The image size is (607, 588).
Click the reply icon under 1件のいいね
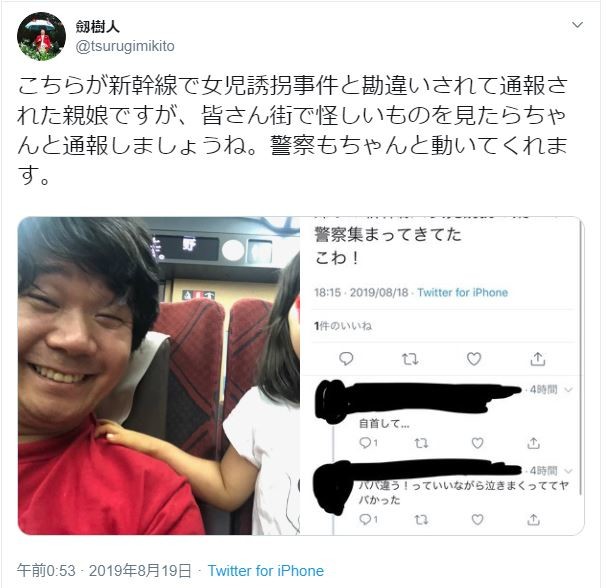[x=346, y=359]
